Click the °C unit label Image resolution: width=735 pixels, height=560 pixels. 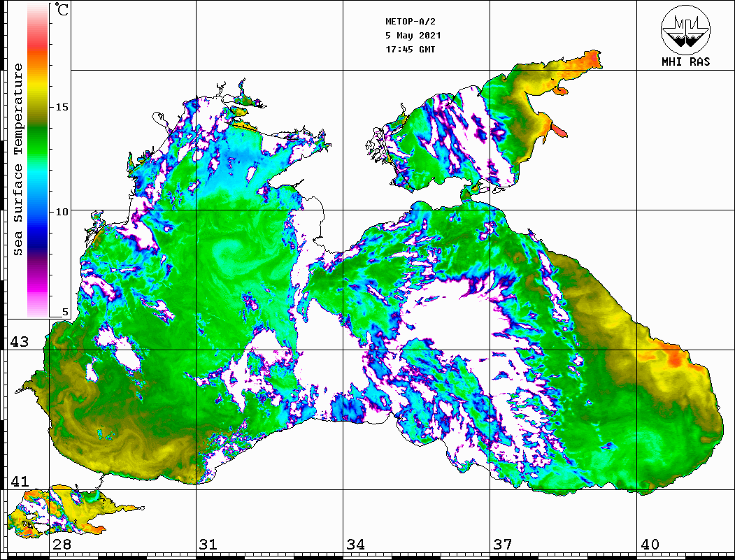click(x=61, y=9)
